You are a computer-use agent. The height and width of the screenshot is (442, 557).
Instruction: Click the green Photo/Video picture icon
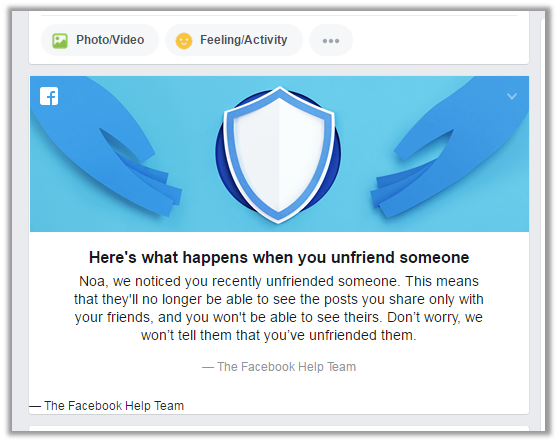[60, 41]
